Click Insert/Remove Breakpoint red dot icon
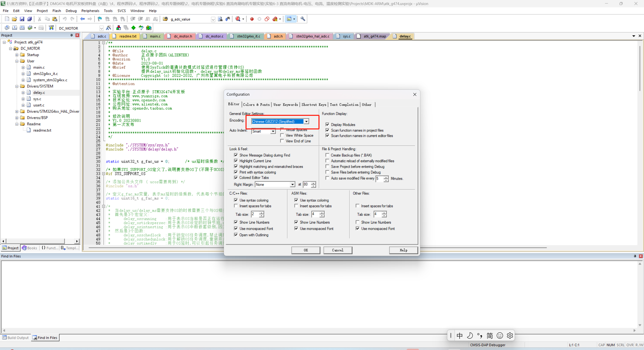The image size is (644, 350). (252, 19)
